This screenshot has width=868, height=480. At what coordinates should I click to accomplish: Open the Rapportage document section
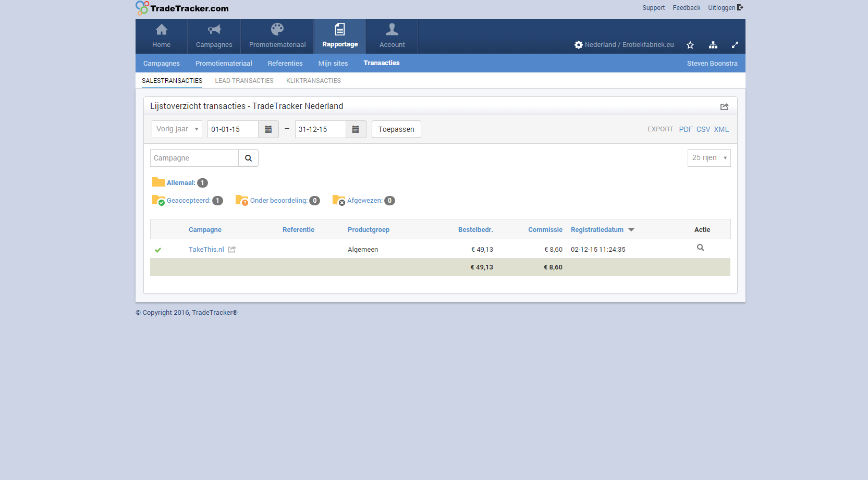(340, 36)
